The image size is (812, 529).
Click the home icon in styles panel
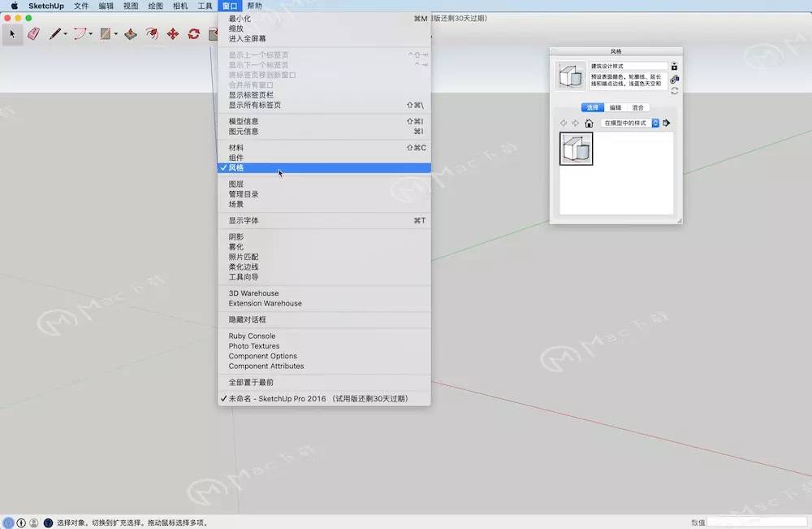tap(589, 124)
